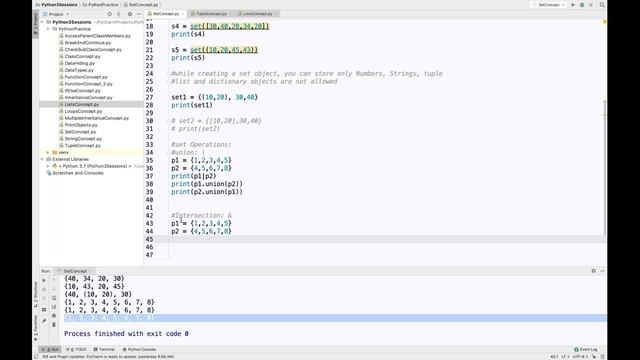Select IfElseConcept.py file
The width and height of the screenshot is (640, 360).
tap(82, 91)
